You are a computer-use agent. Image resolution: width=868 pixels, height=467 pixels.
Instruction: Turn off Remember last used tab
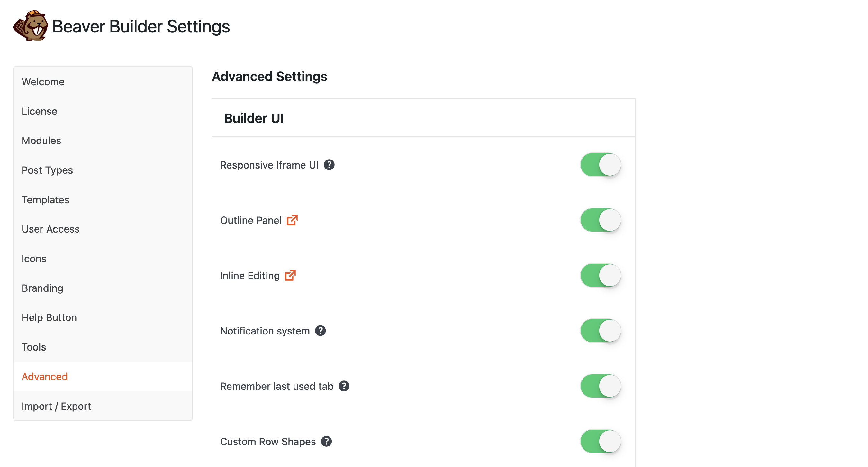[601, 386]
